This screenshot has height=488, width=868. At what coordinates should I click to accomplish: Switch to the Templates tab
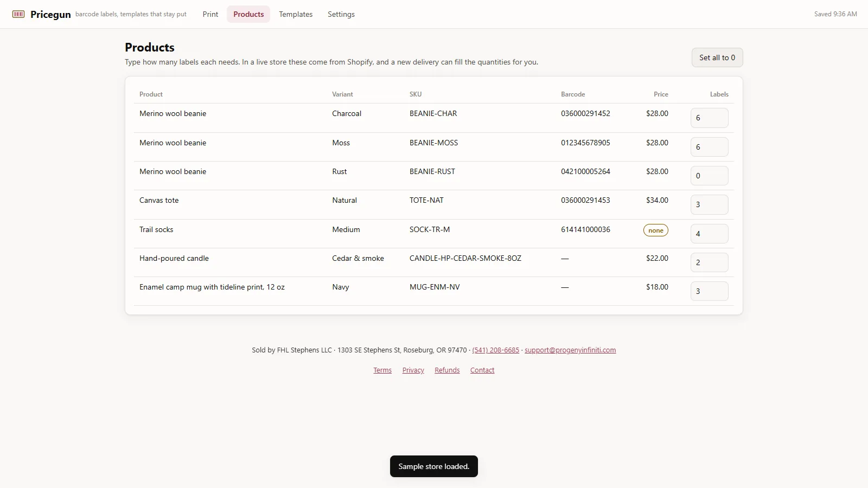click(x=296, y=14)
